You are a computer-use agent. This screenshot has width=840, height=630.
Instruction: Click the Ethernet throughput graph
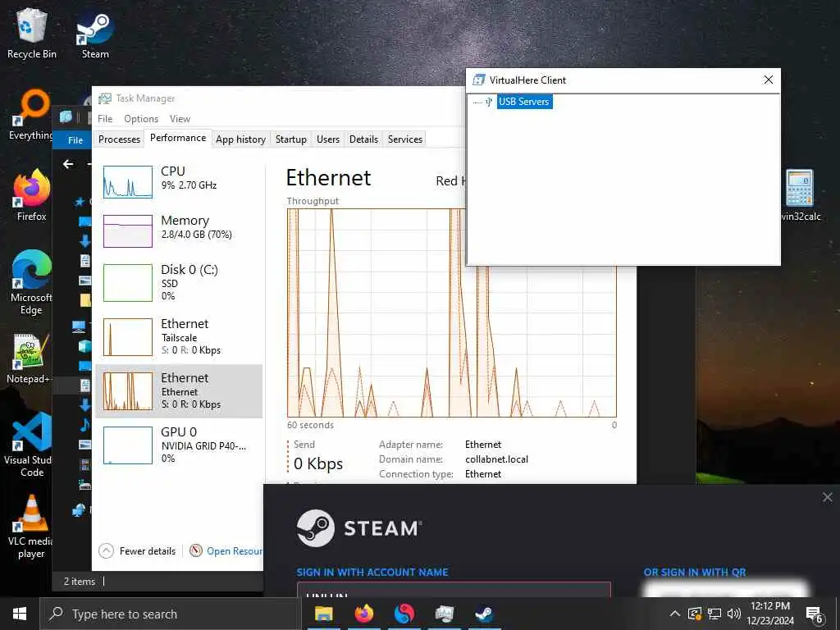click(x=452, y=313)
